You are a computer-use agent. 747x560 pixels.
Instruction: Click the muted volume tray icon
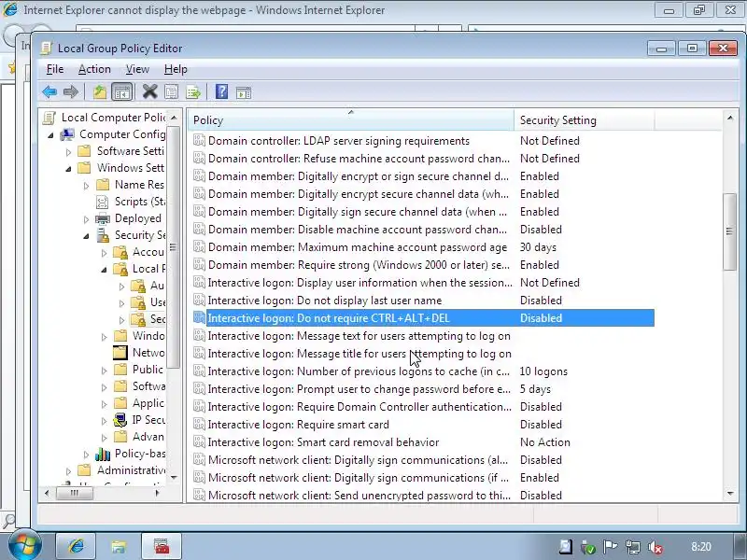click(x=655, y=547)
